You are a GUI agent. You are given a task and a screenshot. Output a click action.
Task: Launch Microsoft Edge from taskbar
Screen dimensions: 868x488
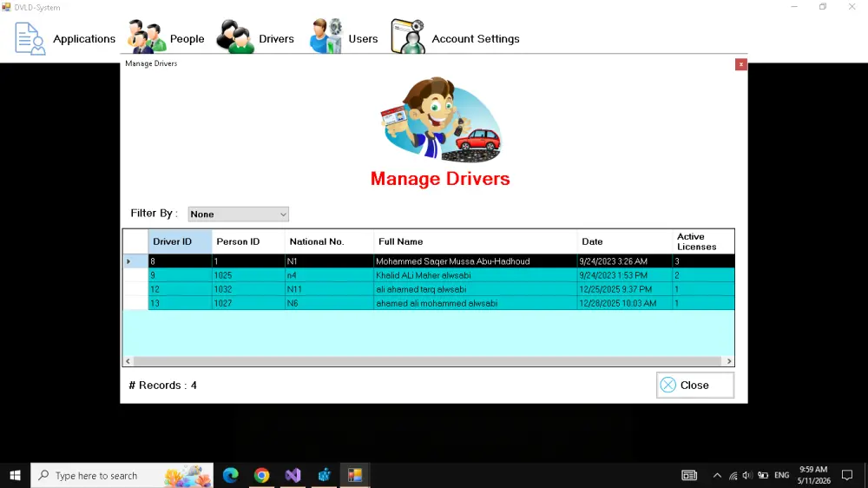tap(230, 475)
